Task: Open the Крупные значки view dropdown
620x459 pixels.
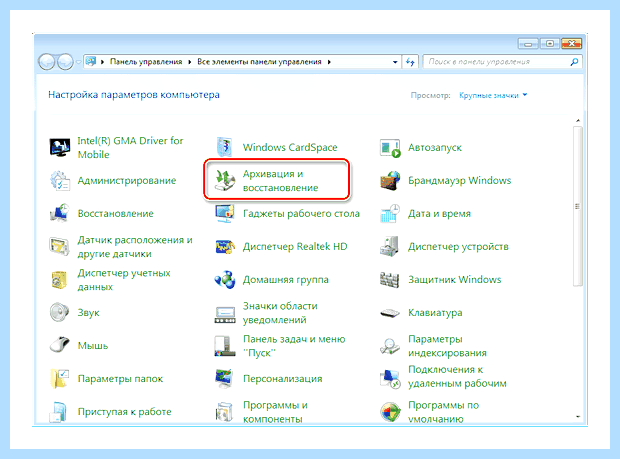Action: [493, 95]
